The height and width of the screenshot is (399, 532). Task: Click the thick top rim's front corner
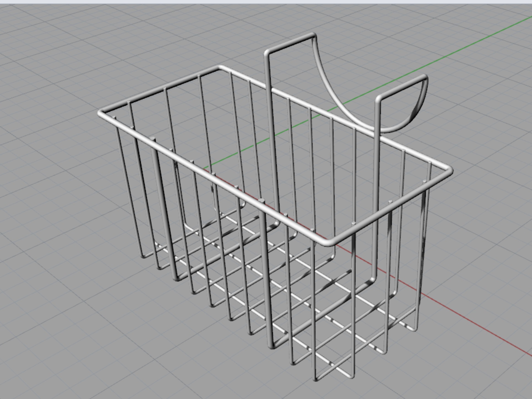(x=328, y=243)
